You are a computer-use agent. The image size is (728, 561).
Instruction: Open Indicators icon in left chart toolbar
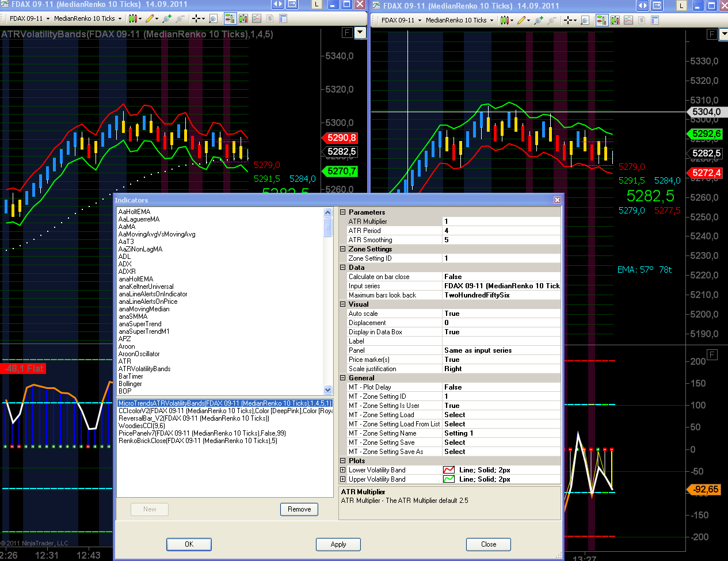click(x=257, y=18)
